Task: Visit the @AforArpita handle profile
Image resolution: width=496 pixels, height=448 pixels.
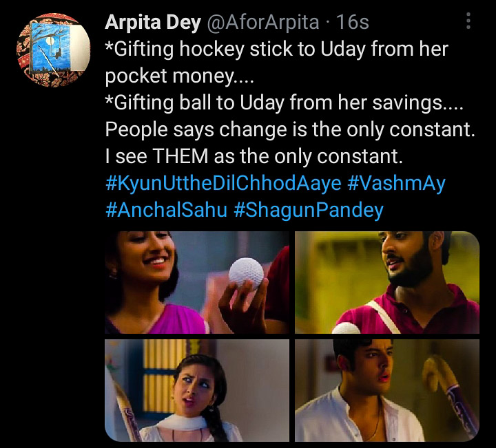Action: (262, 22)
